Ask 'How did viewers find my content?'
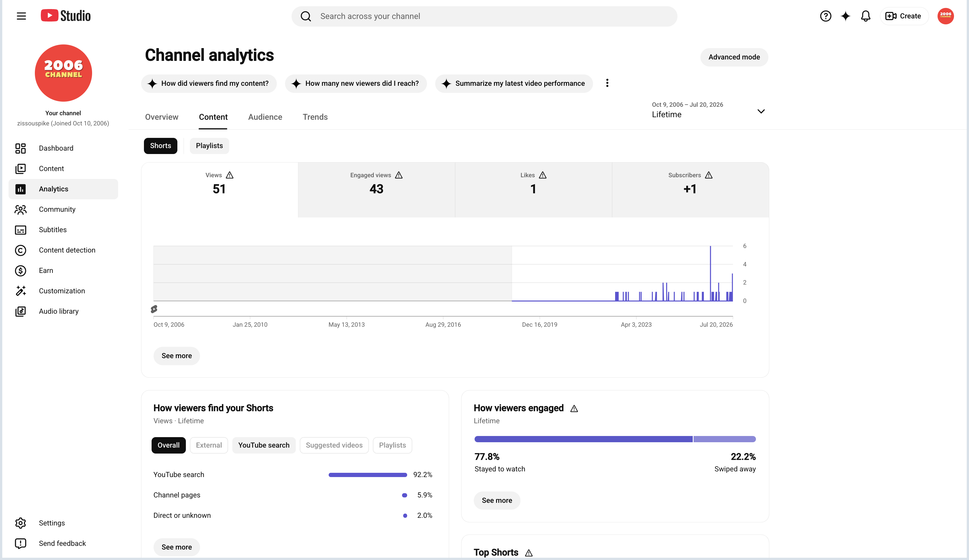Viewport: 969px width, 560px height. click(x=209, y=84)
